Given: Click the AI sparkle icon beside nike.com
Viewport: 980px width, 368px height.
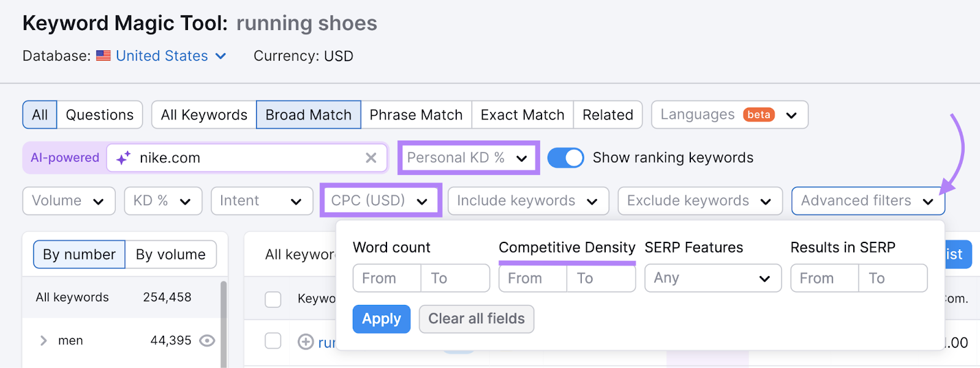Looking at the screenshot, I should click(123, 158).
